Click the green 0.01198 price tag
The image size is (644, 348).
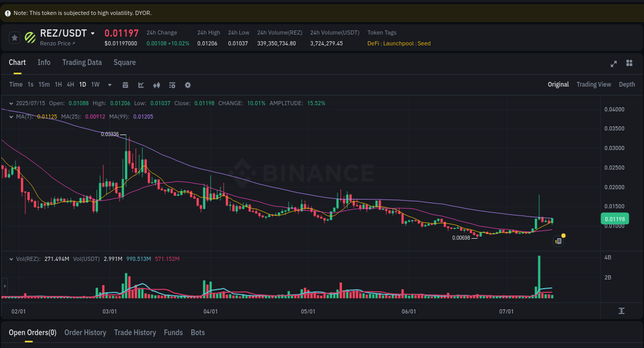[x=614, y=219]
